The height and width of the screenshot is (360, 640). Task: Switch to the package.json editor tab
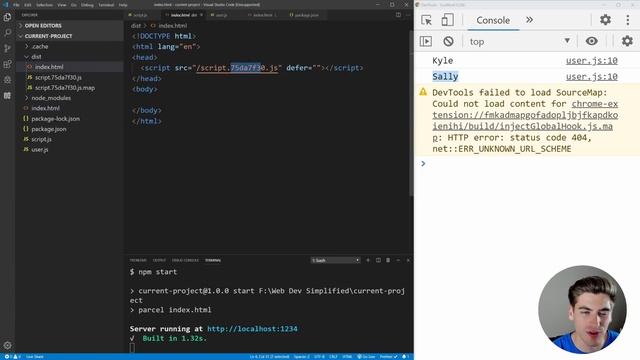306,15
